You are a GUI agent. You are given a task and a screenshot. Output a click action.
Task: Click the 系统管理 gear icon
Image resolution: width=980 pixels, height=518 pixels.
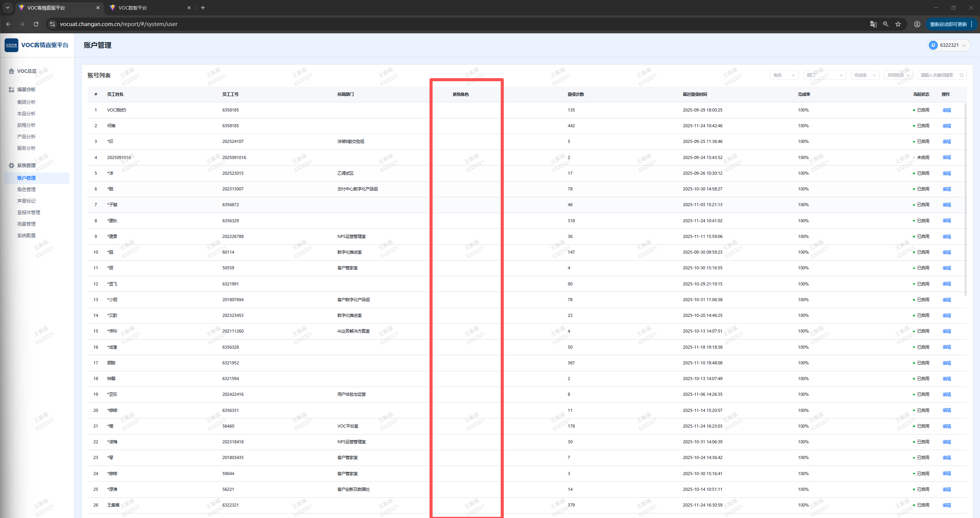11,166
